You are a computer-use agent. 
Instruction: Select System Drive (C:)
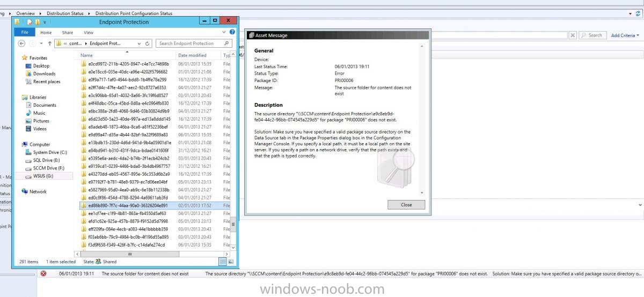pos(50,152)
